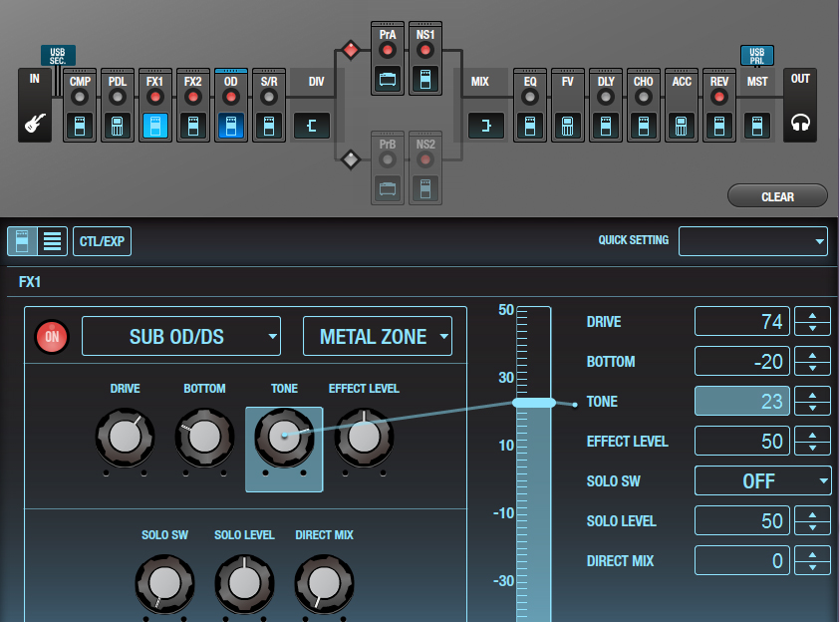840x622 pixels.
Task: Select the OD pedal icon
Action: tap(231, 126)
